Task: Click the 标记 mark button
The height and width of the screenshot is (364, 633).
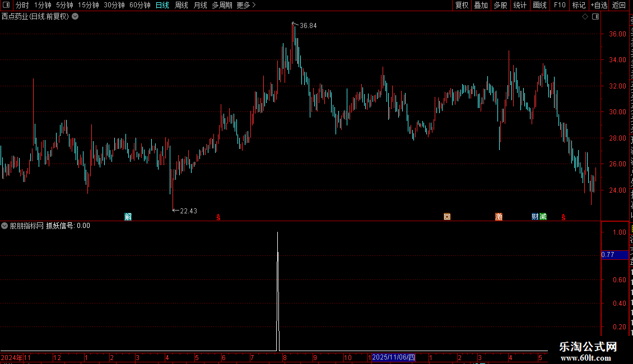Action: click(x=579, y=5)
